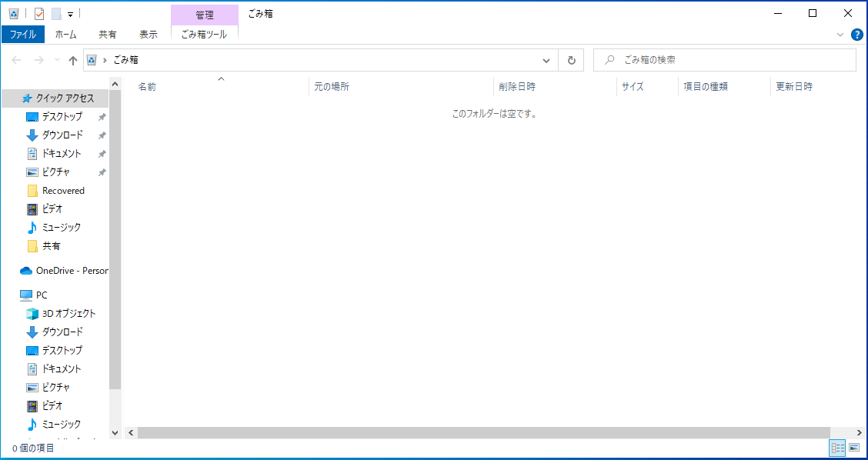Sort by the 元の場所 column header
This screenshot has height=460, width=868.
tap(401, 87)
